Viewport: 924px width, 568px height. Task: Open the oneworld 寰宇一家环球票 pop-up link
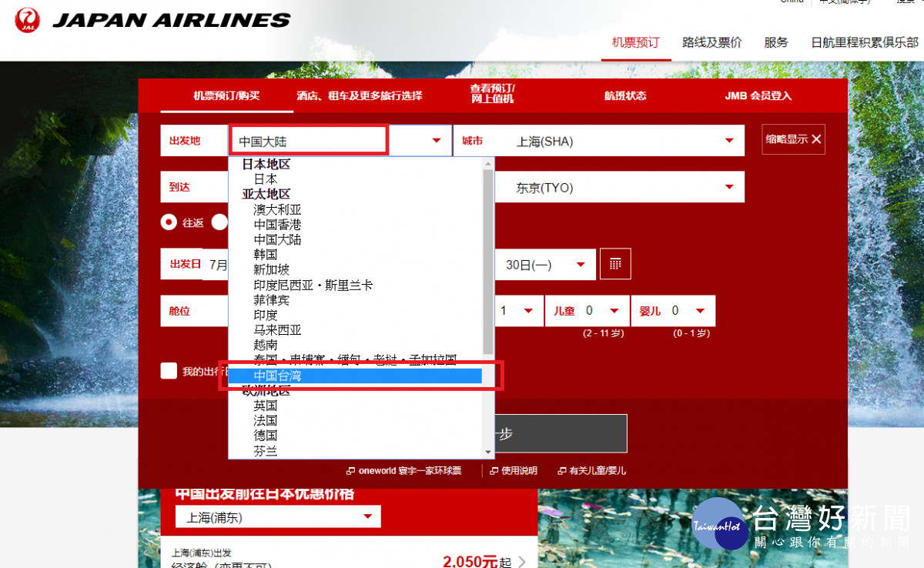pos(403,470)
